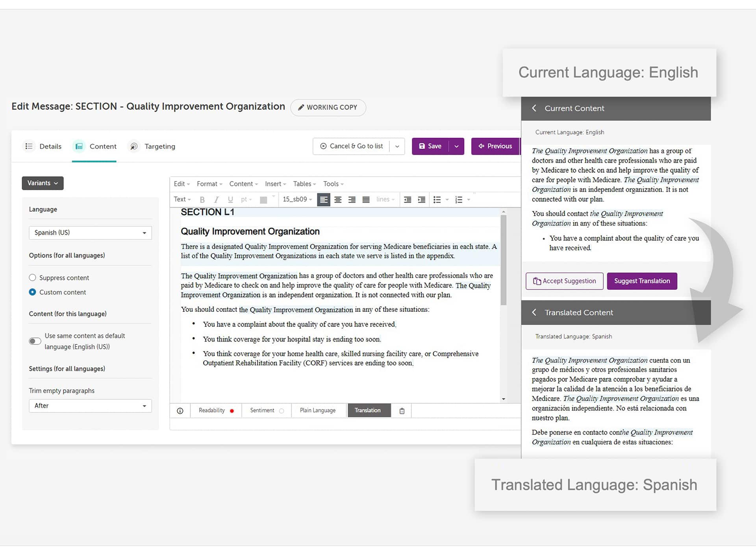
Task: Select the justify text icon
Action: pos(366,200)
